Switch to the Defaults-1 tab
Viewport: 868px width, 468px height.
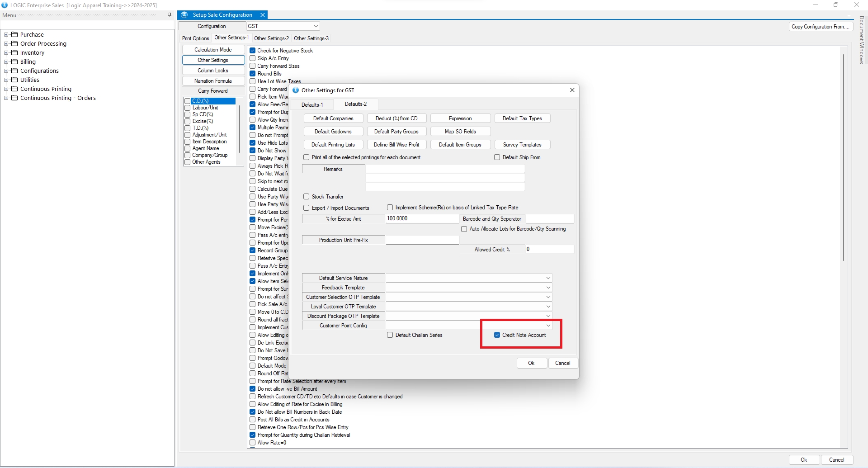tap(312, 104)
